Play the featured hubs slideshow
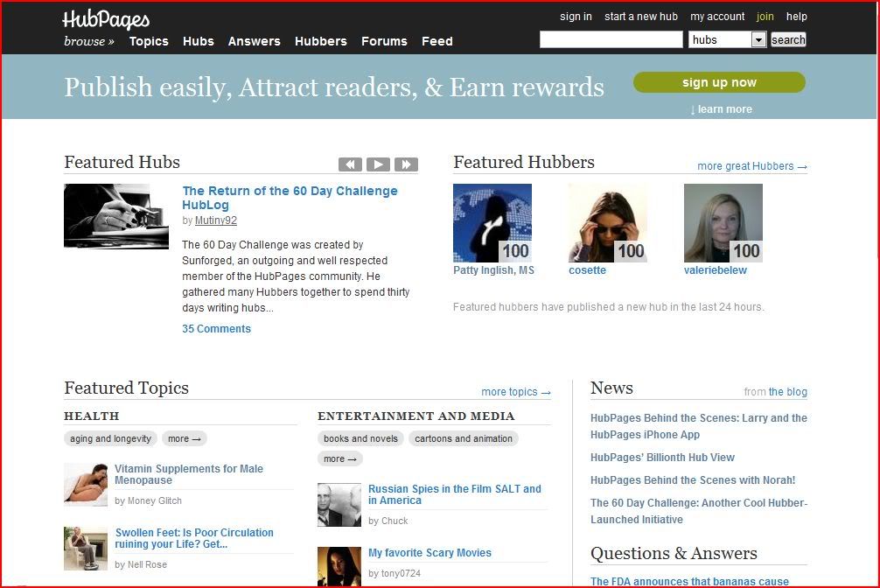This screenshot has height=588, width=880. pos(378,164)
